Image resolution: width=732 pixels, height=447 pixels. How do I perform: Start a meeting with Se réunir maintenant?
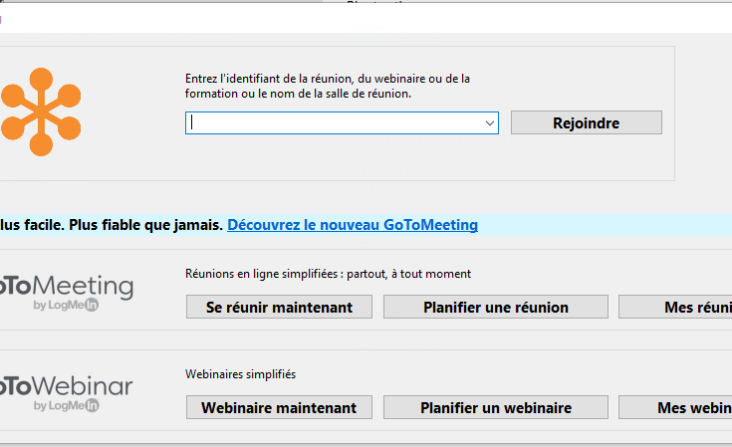pyautogui.click(x=279, y=307)
